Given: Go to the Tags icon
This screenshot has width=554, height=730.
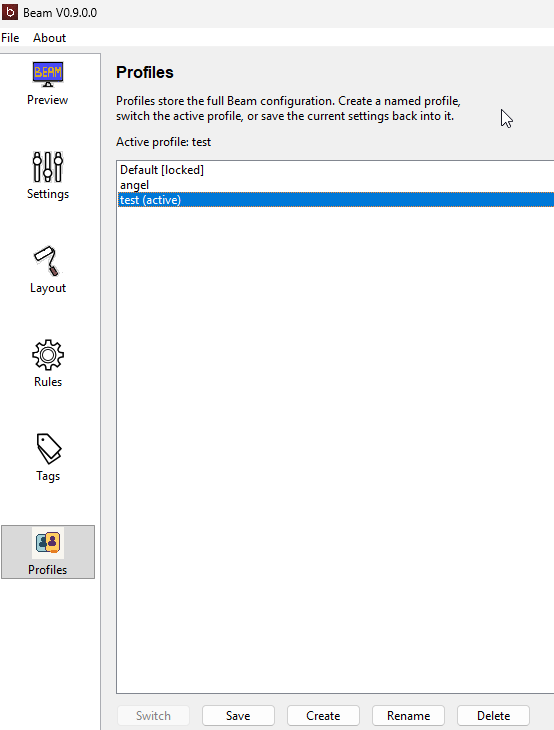Looking at the screenshot, I should pyautogui.click(x=47, y=449).
